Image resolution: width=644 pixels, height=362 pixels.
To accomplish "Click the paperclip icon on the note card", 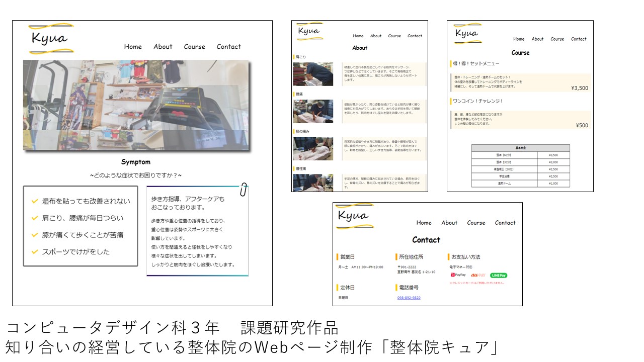I will coord(243,190).
